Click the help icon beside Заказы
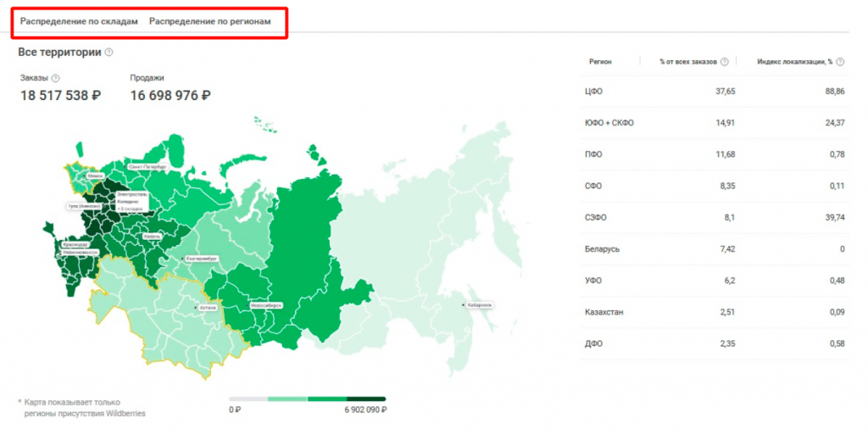 (55, 78)
